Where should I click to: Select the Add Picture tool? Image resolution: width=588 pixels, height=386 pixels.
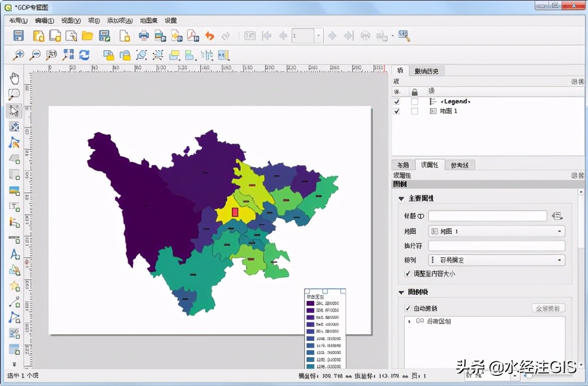pyautogui.click(x=14, y=191)
